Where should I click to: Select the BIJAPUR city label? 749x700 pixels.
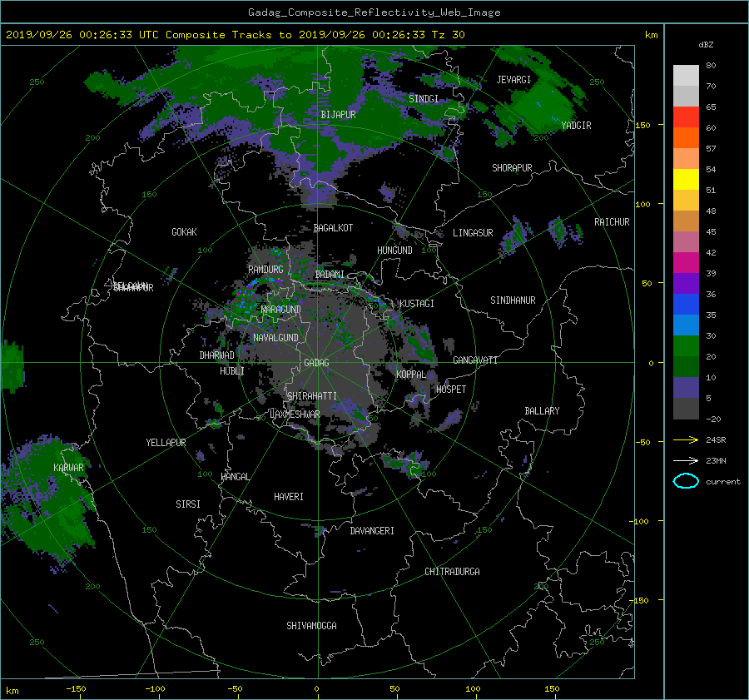[338, 115]
